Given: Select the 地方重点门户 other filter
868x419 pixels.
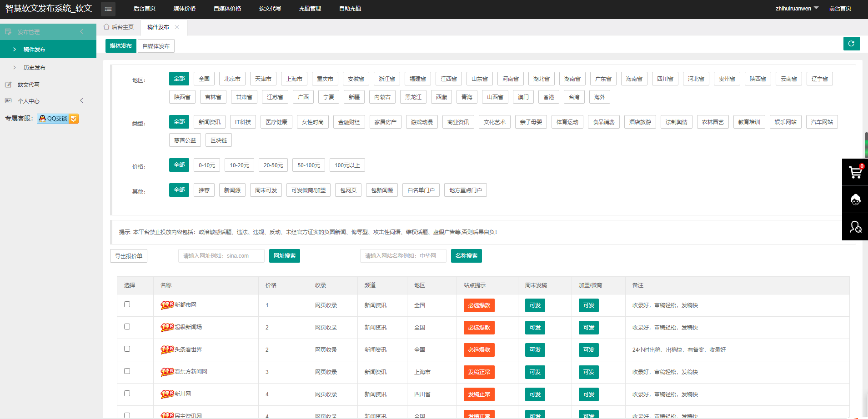Looking at the screenshot, I should point(466,190).
